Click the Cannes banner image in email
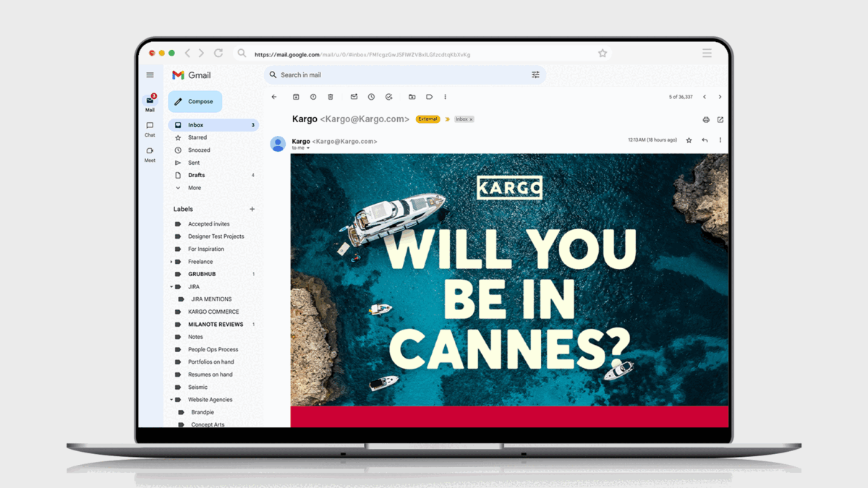Screen dimensions: 868x488 [x=509, y=280]
